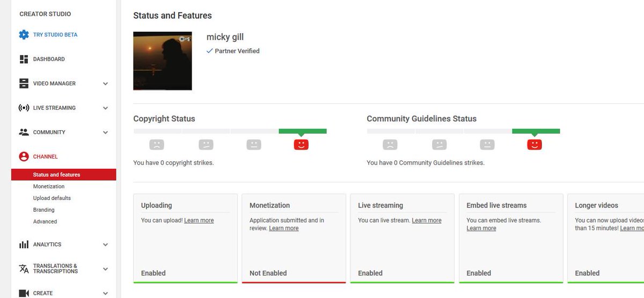
Task: Expand Translations & Transcriptions chevron
Action: [x=105, y=269]
